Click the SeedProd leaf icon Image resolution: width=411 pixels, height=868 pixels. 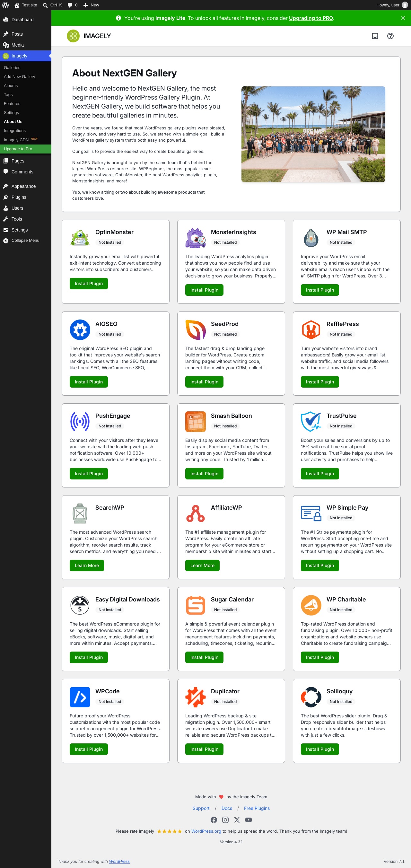point(196,329)
